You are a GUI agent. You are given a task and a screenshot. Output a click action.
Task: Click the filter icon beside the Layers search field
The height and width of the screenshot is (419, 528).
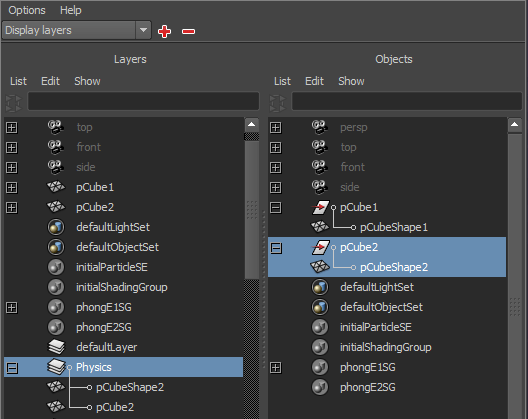click(x=13, y=102)
